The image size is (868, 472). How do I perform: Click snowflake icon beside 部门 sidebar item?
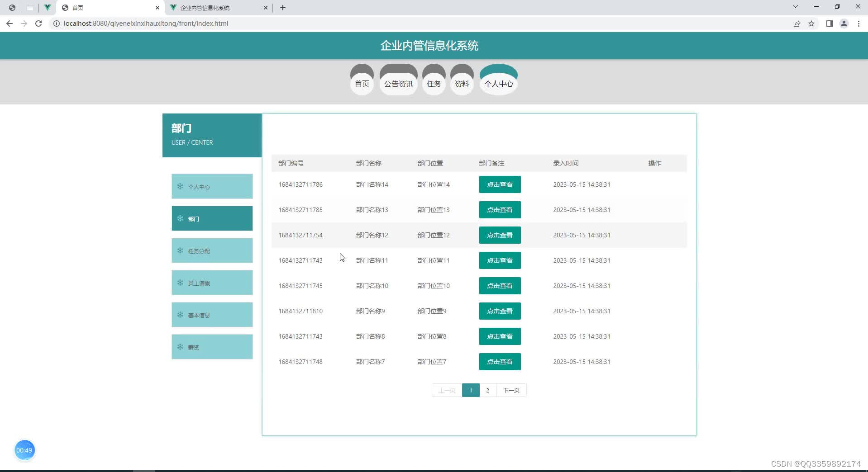tap(180, 218)
